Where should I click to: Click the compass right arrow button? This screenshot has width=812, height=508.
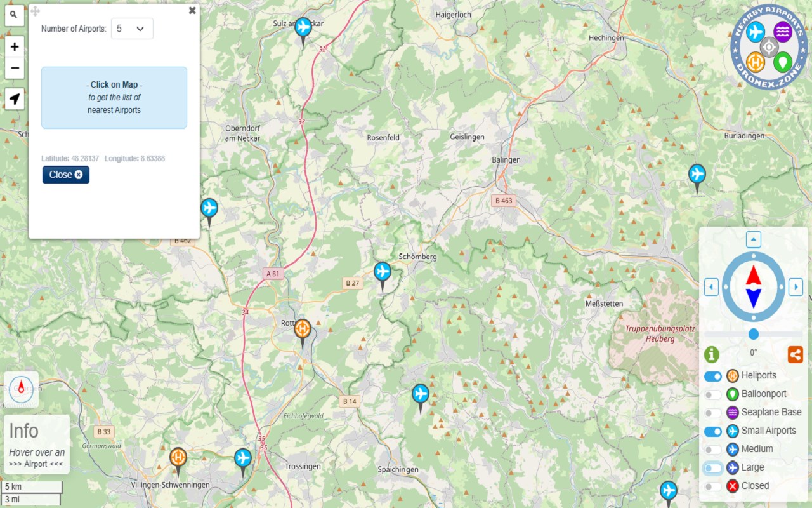[x=796, y=287]
